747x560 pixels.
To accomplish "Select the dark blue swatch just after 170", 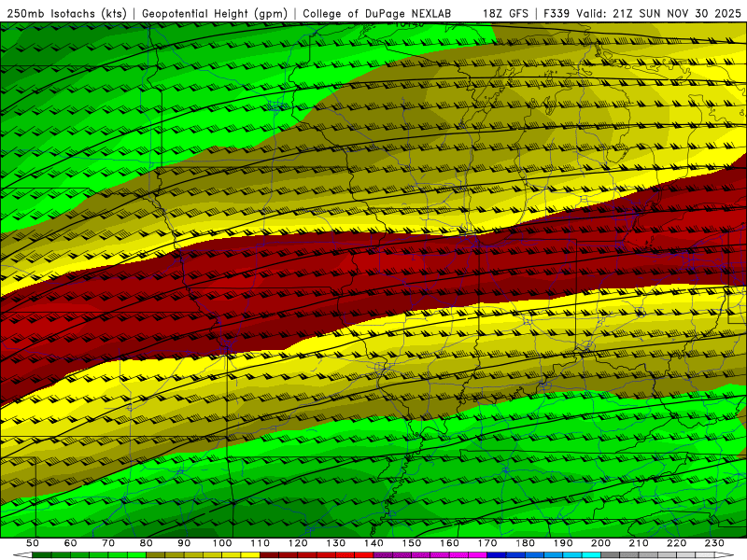I will point(497,554).
